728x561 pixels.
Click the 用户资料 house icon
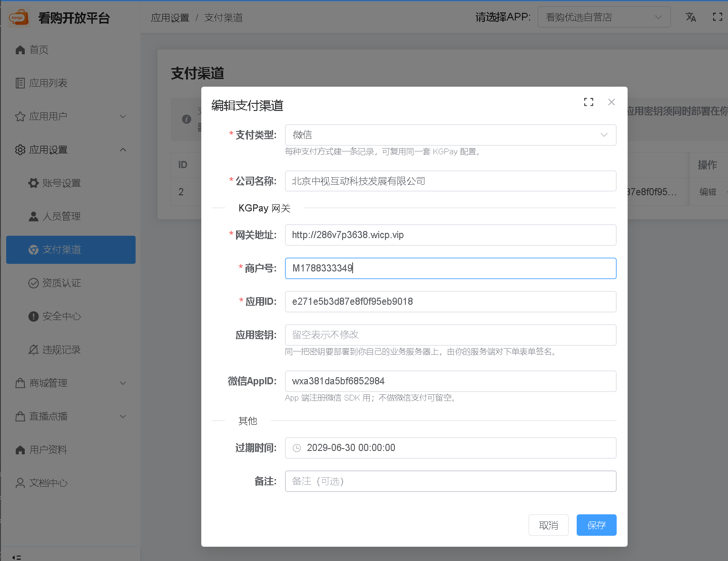click(20, 450)
